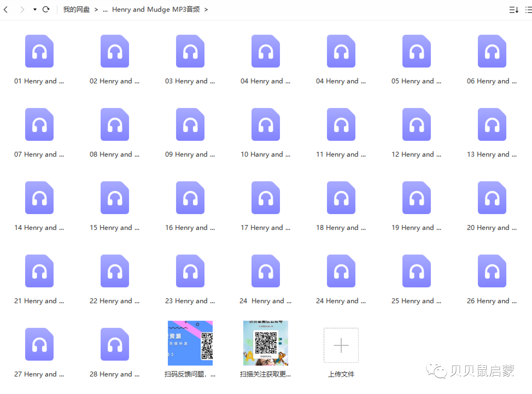Viewport: 532px width, 394px height.
Task: Open the 17 Henry and audio file
Action: click(x=265, y=198)
